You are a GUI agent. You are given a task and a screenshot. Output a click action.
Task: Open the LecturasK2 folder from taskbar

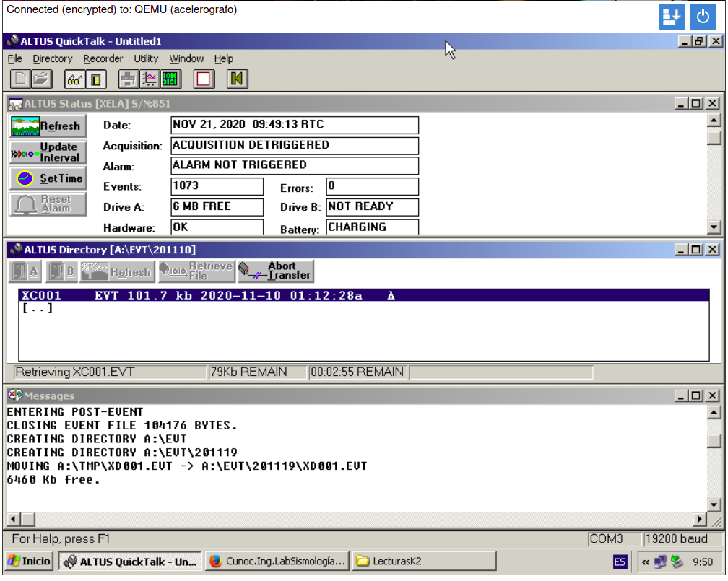pyautogui.click(x=424, y=562)
